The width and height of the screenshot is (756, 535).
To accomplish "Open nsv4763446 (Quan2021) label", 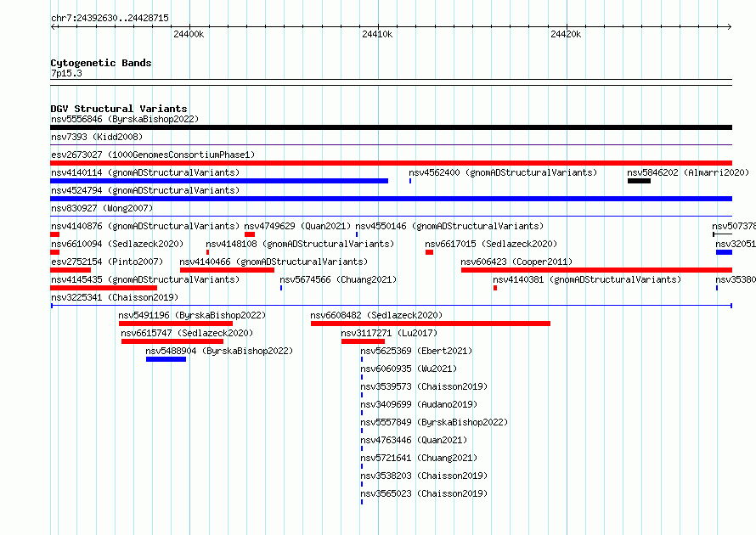I will coord(414,440).
